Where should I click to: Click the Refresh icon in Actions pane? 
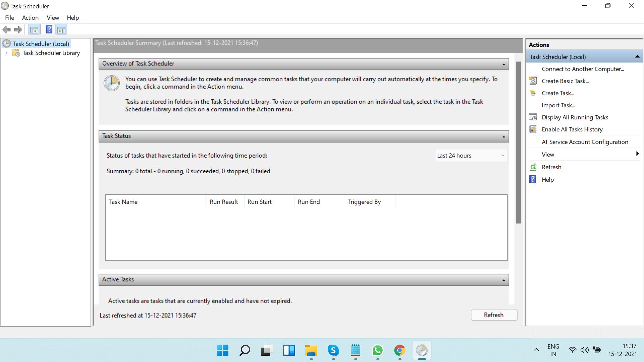[533, 167]
